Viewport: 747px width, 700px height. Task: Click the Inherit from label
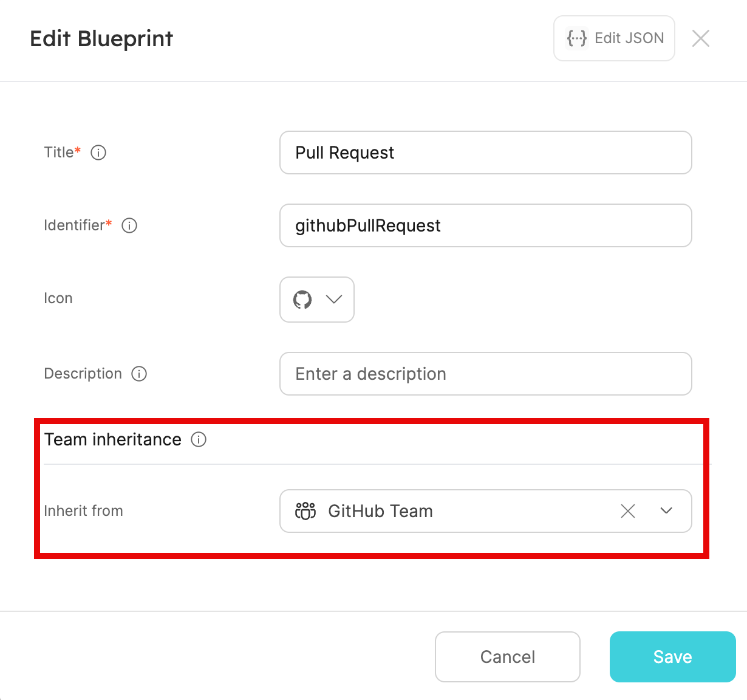(x=83, y=511)
